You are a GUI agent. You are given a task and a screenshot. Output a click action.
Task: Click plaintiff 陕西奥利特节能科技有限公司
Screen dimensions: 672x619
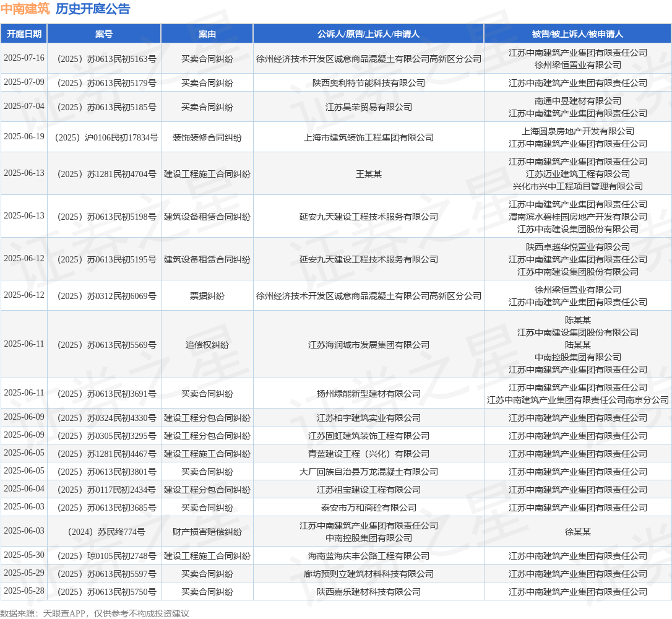369,83
